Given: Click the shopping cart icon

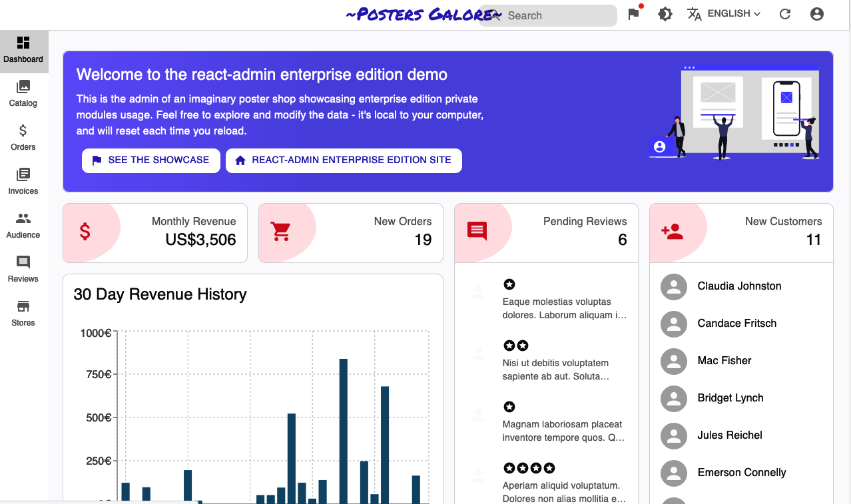Looking at the screenshot, I should [x=281, y=231].
